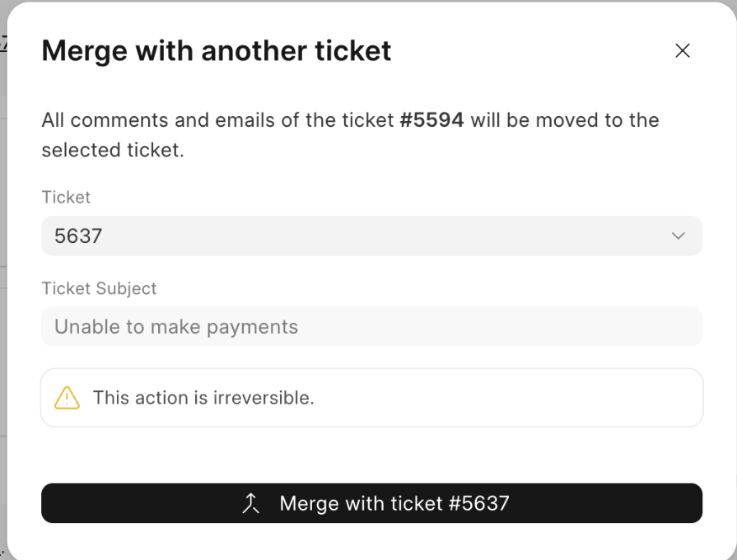Click the empty area of the irreversible warning box
This screenshot has width=737, height=560.
click(x=507, y=398)
